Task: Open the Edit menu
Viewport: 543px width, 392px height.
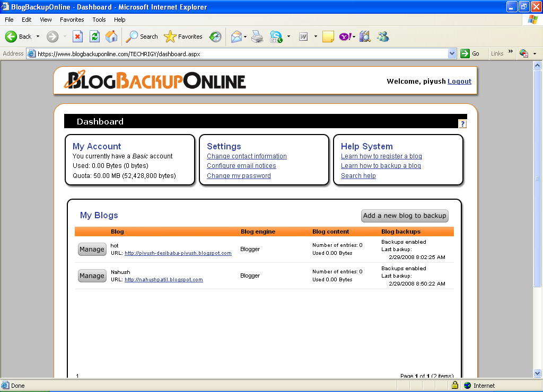Action: [x=27, y=20]
